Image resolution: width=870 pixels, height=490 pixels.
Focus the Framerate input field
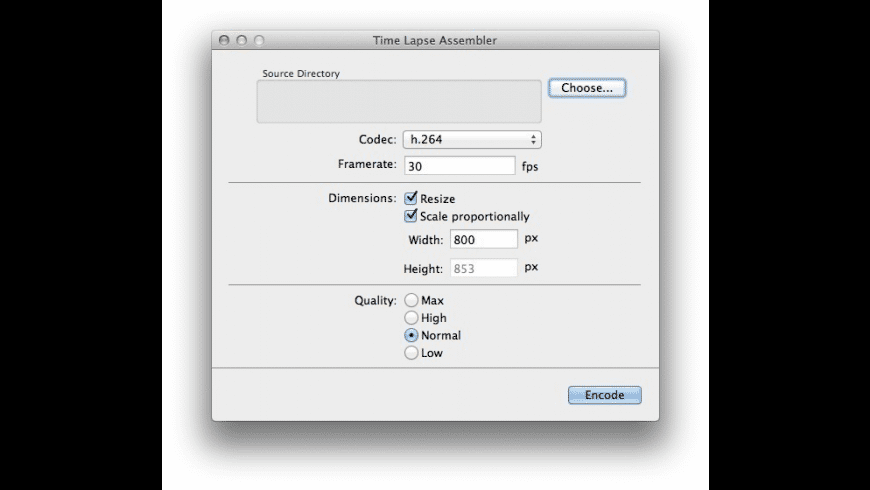(x=459, y=166)
